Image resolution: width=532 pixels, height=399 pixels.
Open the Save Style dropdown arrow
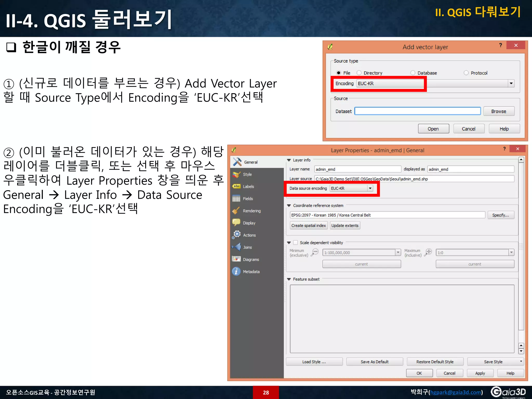click(521, 361)
